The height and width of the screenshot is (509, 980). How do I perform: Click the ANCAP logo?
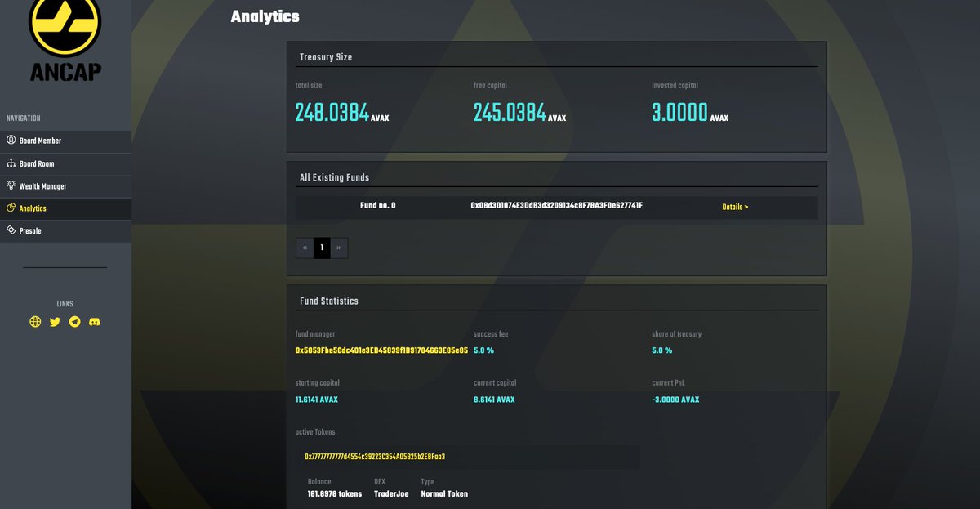click(65, 41)
